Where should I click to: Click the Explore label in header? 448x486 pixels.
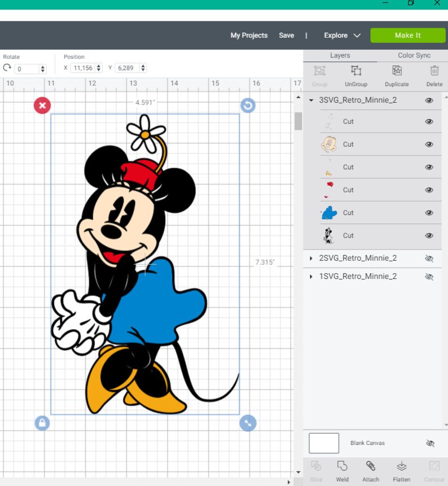click(336, 36)
